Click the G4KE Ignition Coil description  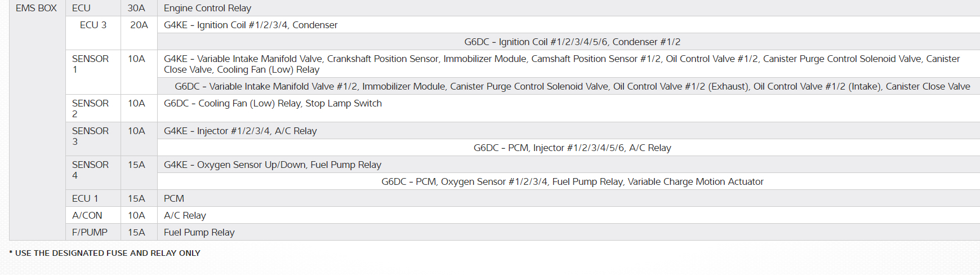click(251, 25)
